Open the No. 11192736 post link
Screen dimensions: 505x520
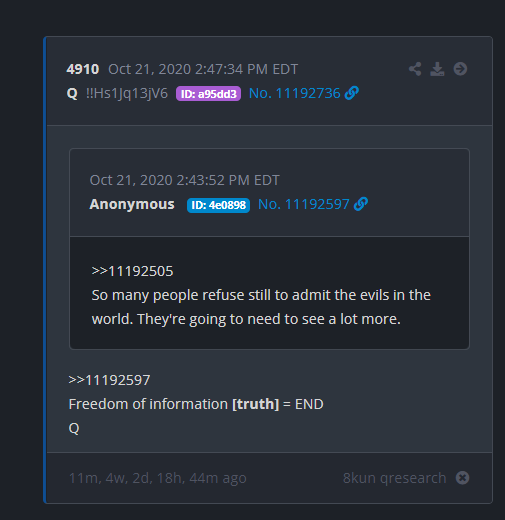[x=295, y=93]
